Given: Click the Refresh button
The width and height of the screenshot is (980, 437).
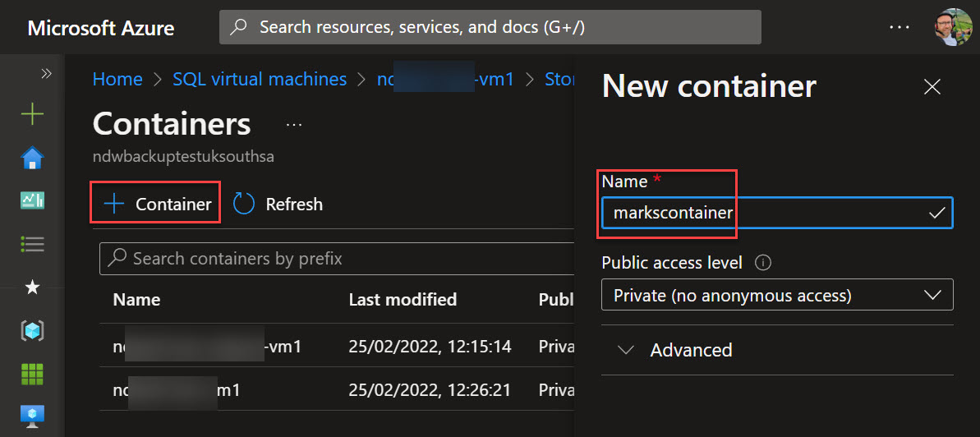Looking at the screenshot, I should click(x=278, y=204).
